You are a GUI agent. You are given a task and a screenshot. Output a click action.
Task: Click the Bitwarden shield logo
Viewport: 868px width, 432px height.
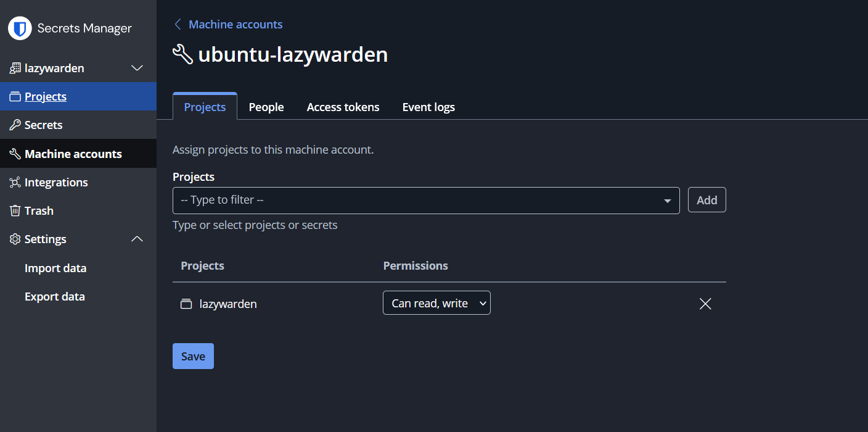click(x=20, y=28)
